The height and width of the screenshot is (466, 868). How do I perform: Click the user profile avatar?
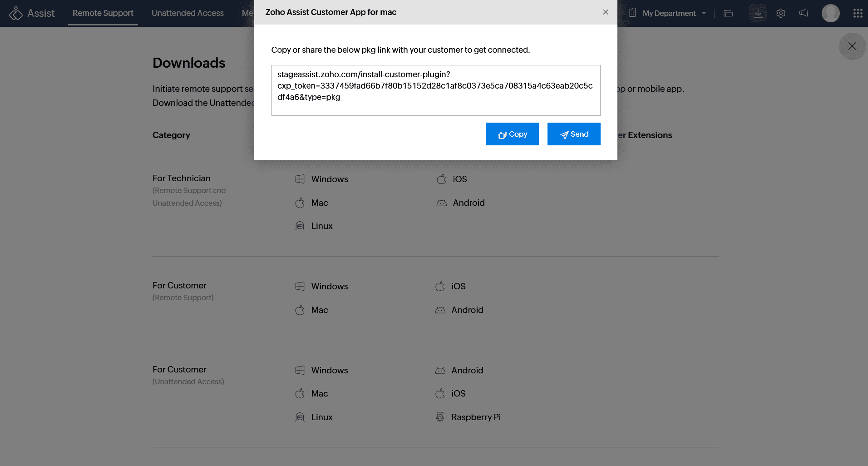click(830, 13)
